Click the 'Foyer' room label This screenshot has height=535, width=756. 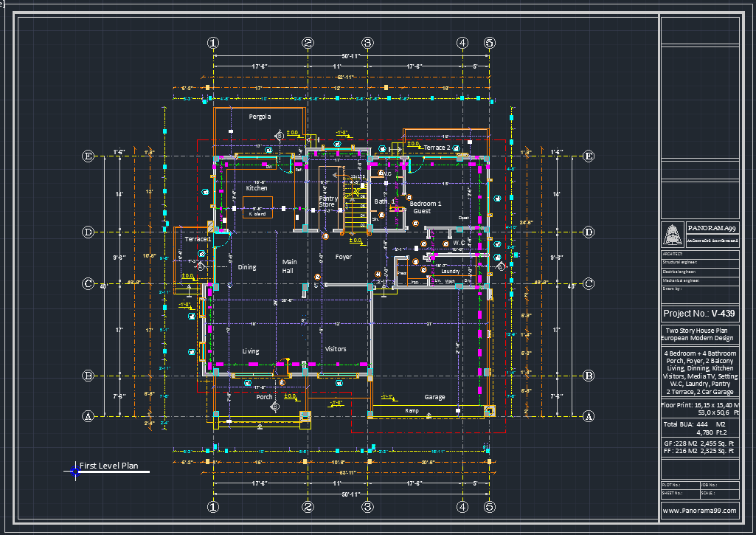tap(343, 257)
